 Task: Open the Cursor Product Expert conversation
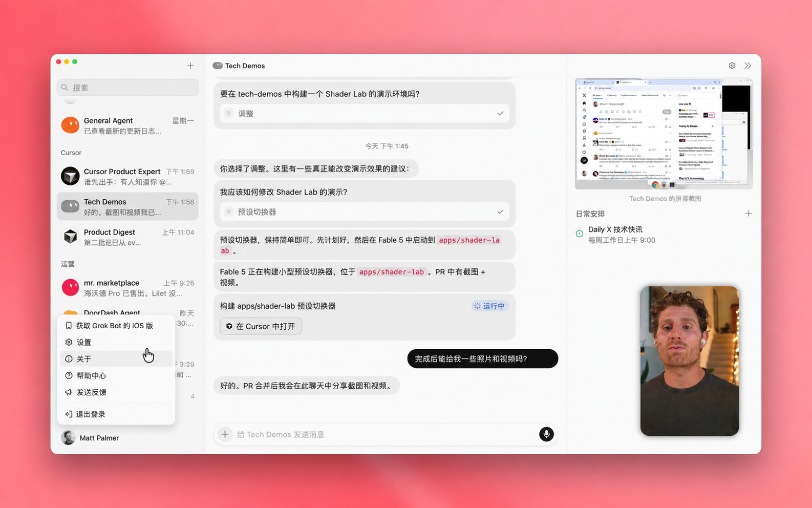pos(127,176)
